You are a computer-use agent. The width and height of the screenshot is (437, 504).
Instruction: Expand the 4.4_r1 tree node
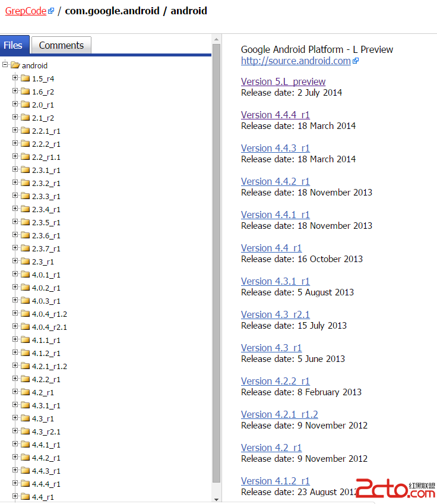click(x=15, y=496)
